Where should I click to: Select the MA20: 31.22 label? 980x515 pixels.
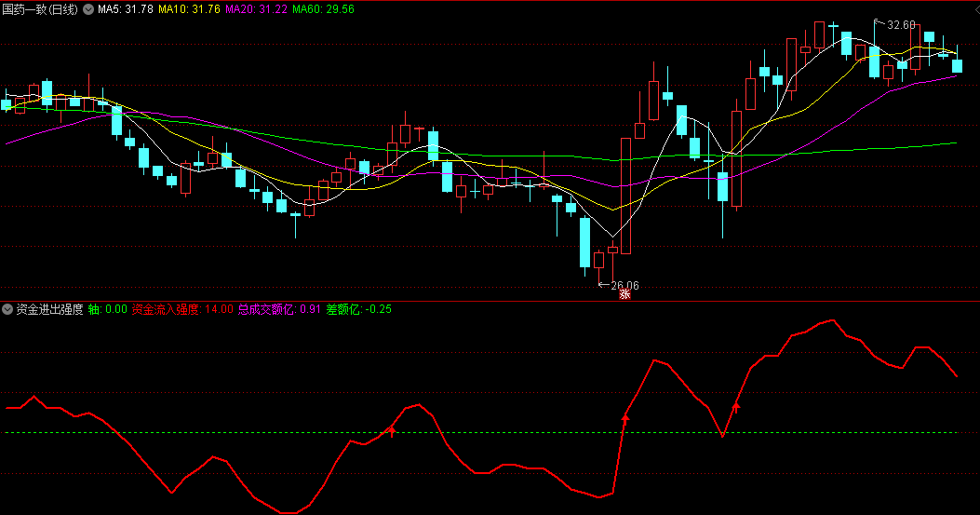coord(256,9)
